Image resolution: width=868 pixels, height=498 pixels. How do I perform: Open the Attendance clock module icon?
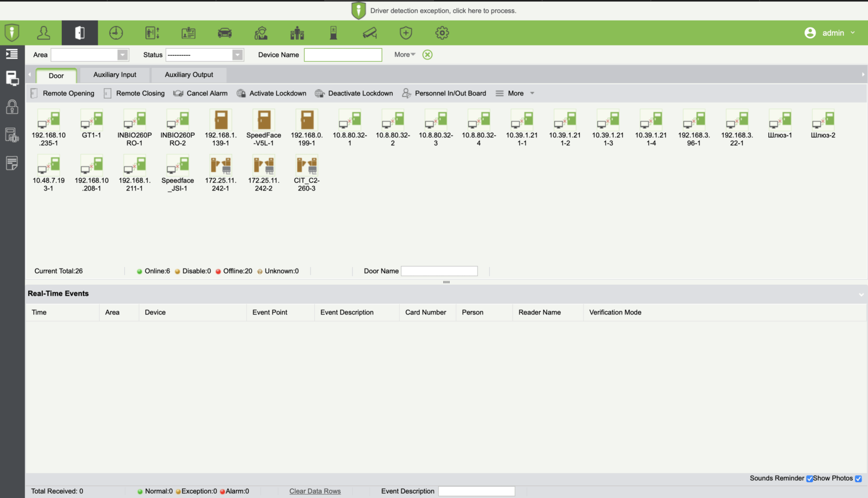pyautogui.click(x=116, y=33)
